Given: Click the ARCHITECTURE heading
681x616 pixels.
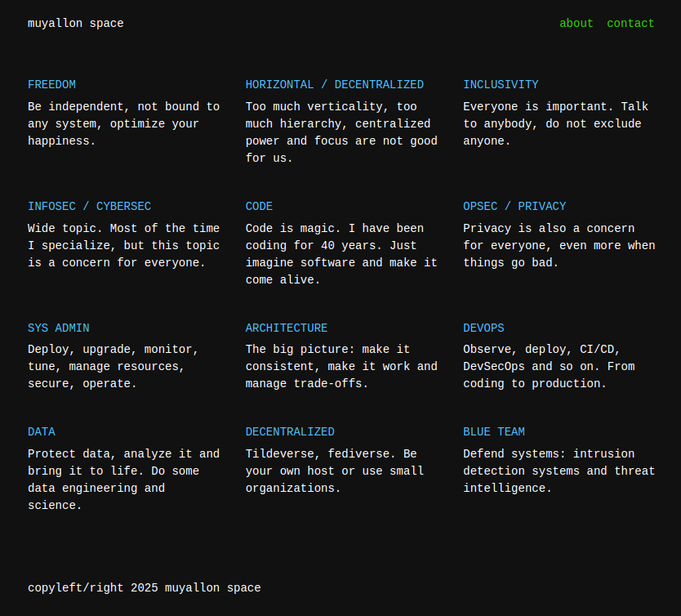Looking at the screenshot, I should click(x=287, y=328).
